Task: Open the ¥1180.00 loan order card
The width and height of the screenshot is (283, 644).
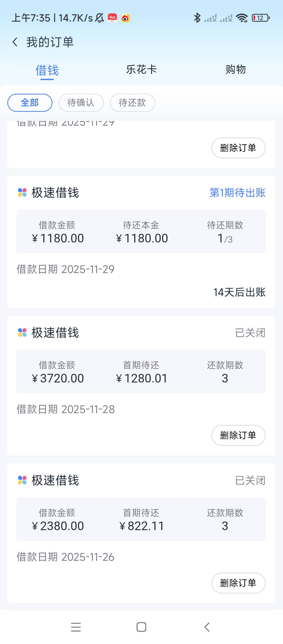Action: coord(141,270)
